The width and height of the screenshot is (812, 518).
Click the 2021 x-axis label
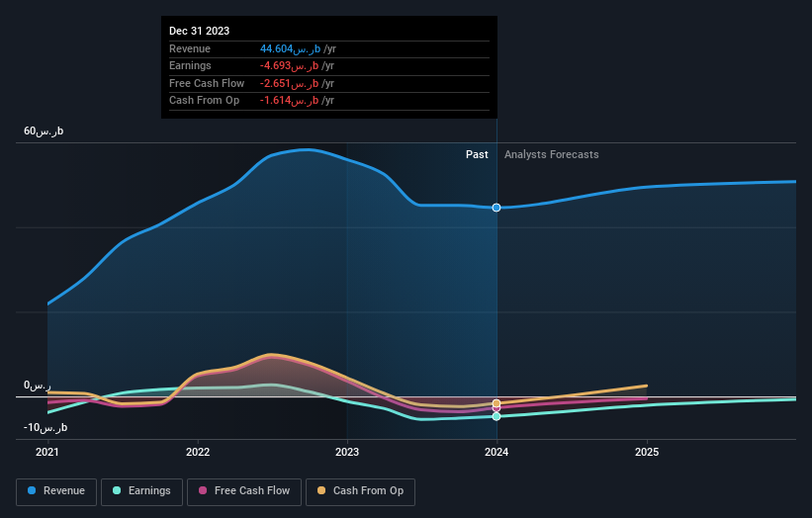pos(47,453)
